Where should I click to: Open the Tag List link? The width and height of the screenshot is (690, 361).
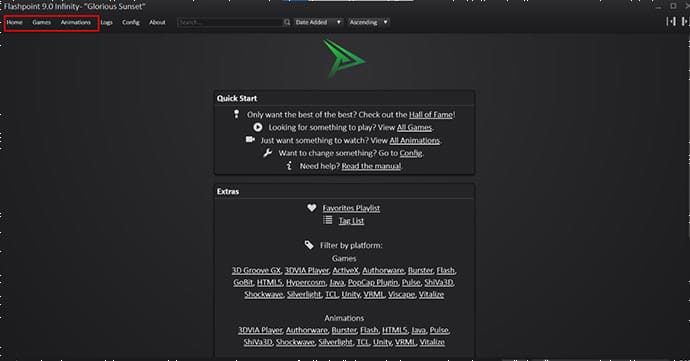[351, 221]
